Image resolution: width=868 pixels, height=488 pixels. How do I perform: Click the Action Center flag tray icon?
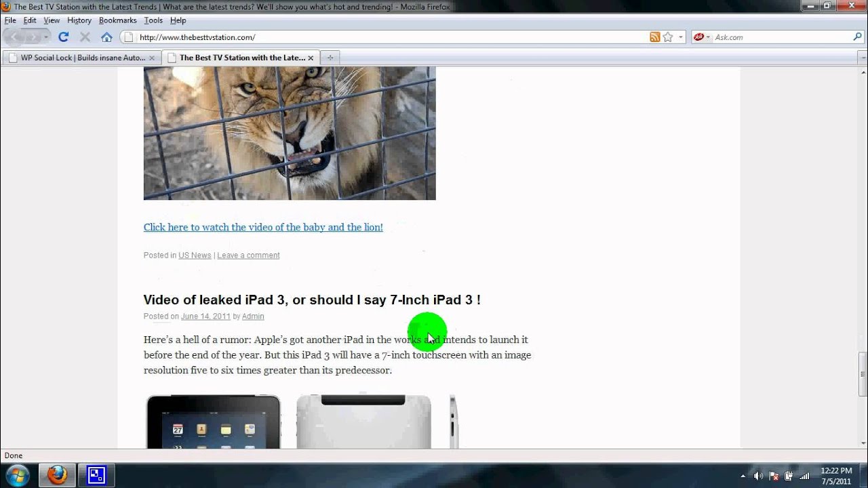(774, 476)
